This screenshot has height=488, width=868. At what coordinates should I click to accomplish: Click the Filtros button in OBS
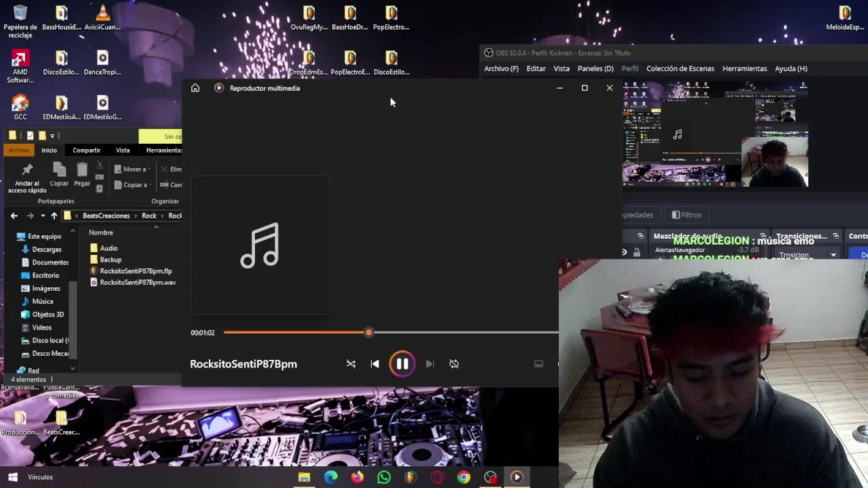[x=686, y=215]
